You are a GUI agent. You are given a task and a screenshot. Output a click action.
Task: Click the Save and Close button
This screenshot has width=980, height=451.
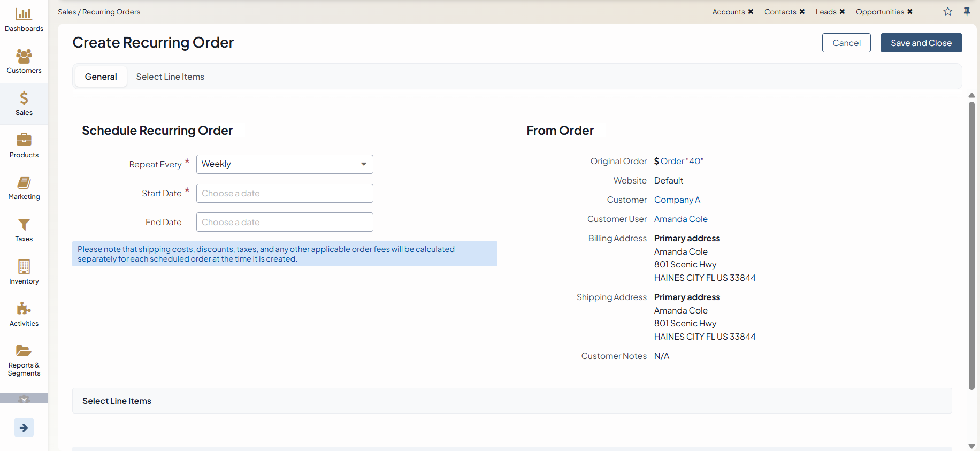click(921, 43)
